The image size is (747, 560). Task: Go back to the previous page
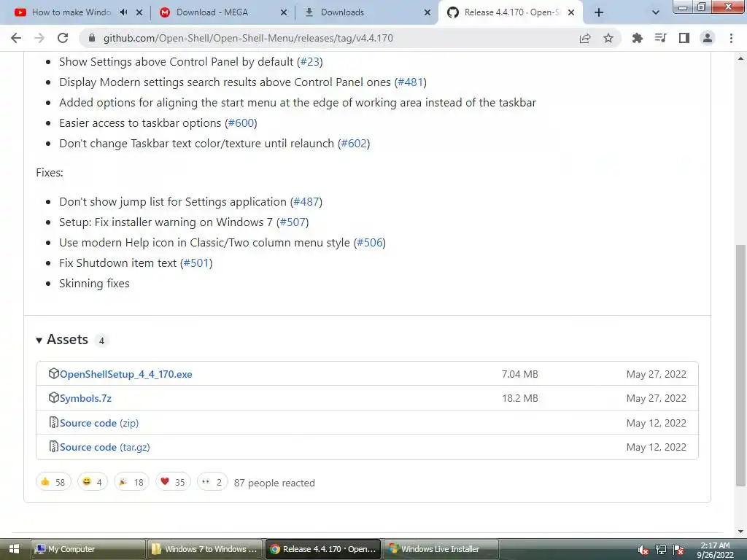click(16, 38)
